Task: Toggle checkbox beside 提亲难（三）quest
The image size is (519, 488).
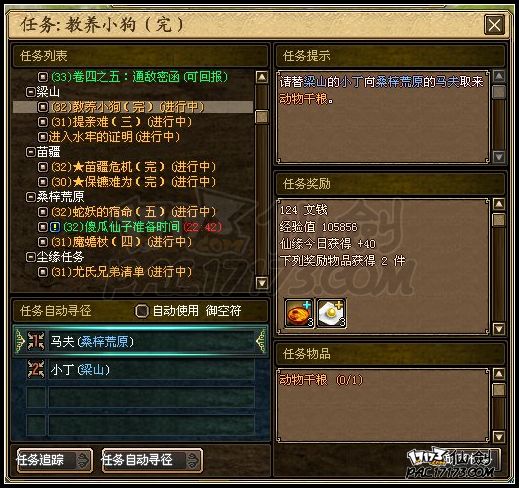Action: coord(42,122)
